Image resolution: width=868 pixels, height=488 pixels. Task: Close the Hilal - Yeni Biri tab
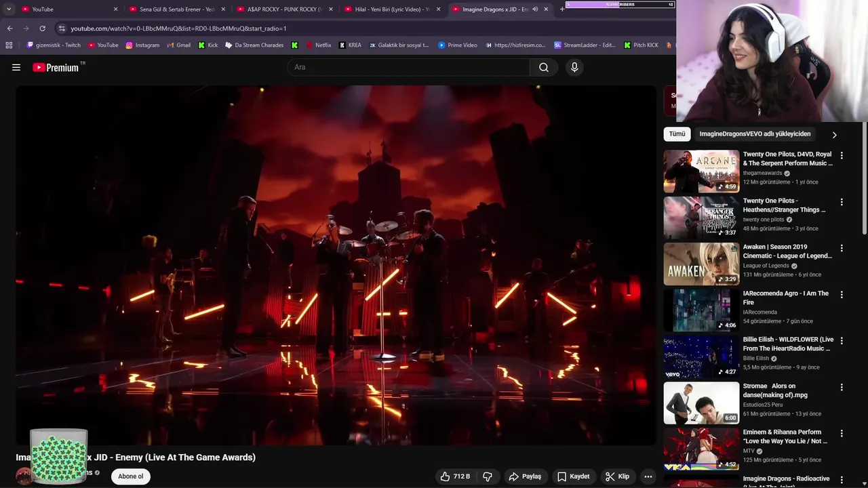point(439,9)
